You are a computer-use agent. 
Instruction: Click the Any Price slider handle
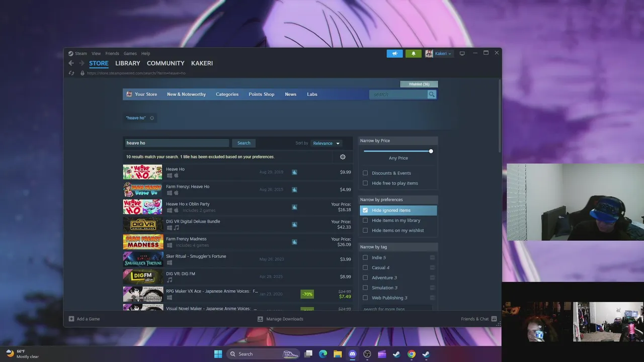click(431, 151)
